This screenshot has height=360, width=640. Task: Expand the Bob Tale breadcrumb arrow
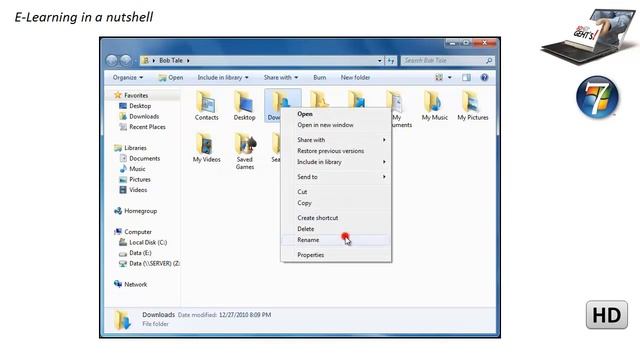pyautogui.click(x=188, y=60)
